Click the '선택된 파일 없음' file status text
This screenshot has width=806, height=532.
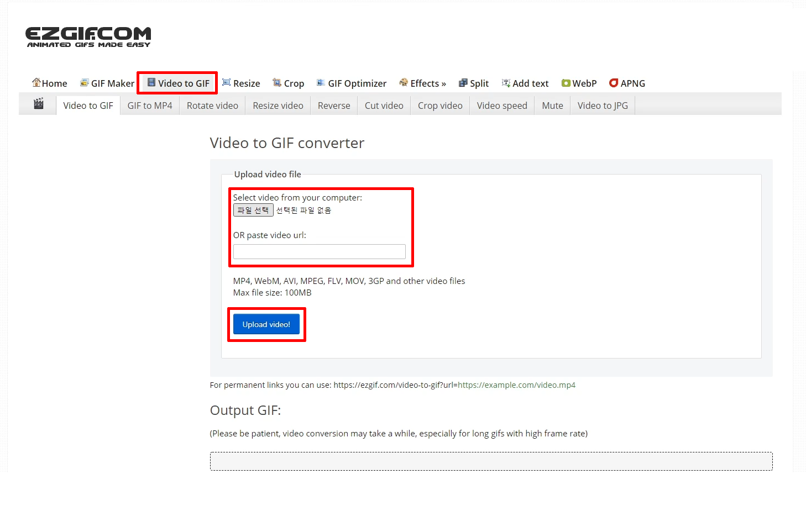pyautogui.click(x=303, y=210)
